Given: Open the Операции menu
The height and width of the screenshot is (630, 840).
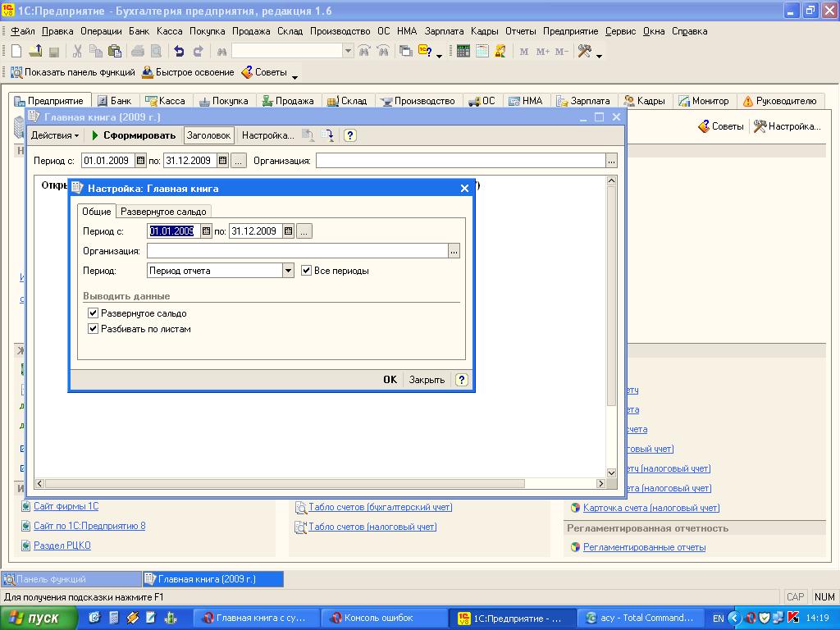Looking at the screenshot, I should [x=101, y=31].
